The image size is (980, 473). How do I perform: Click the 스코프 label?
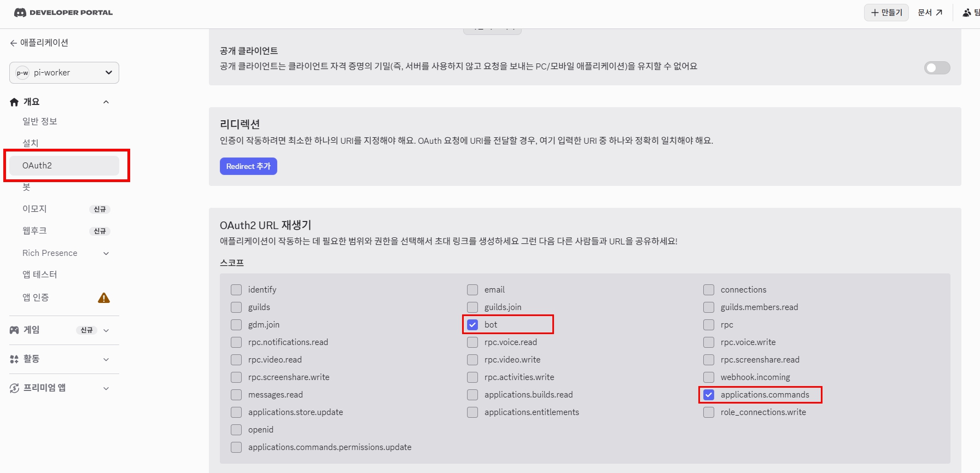[232, 263]
